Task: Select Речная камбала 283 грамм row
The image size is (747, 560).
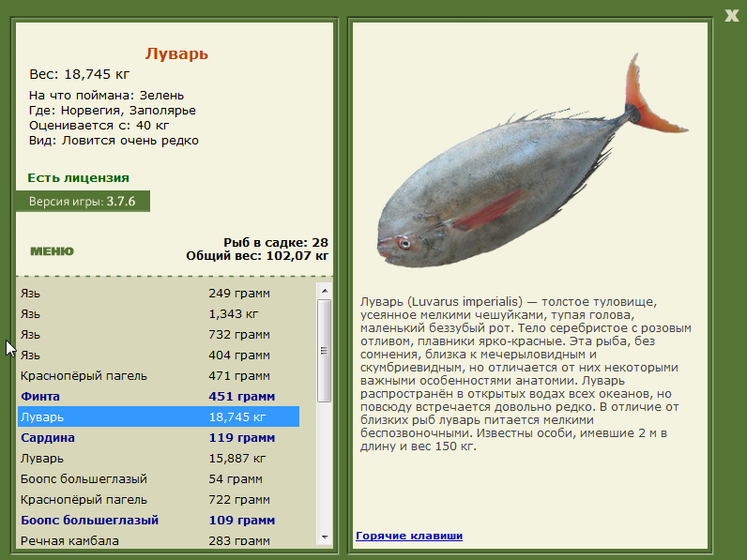Action: 159,540
